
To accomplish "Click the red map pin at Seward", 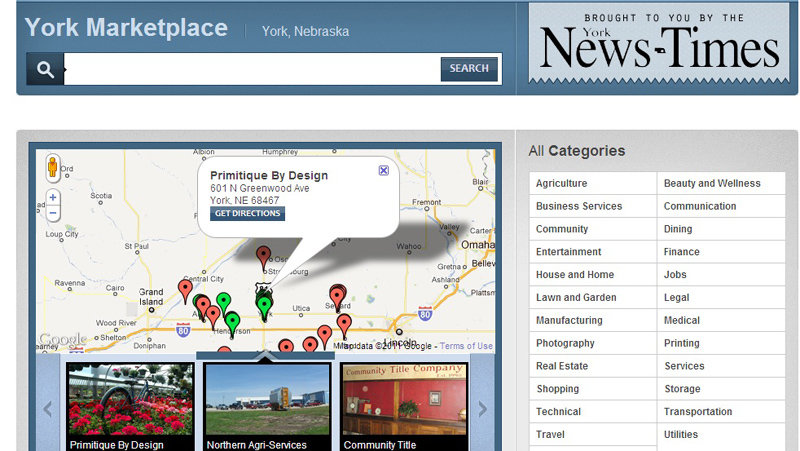I will click(x=337, y=297).
